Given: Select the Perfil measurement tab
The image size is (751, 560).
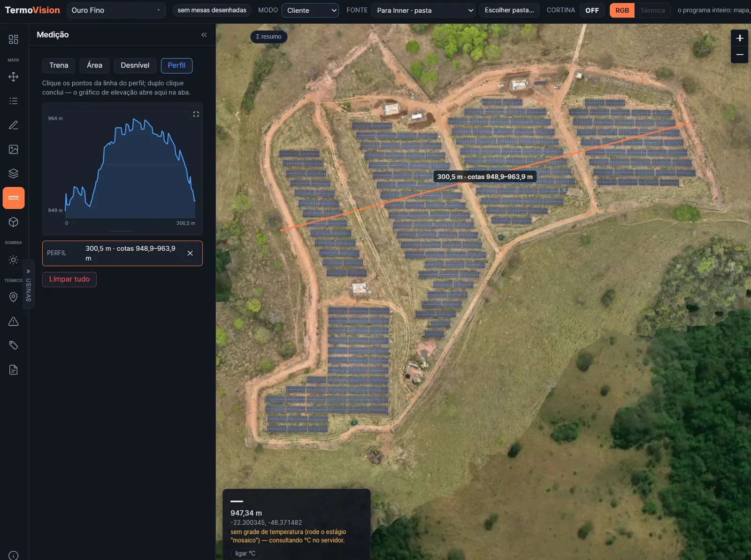Looking at the screenshot, I should pyautogui.click(x=176, y=65).
